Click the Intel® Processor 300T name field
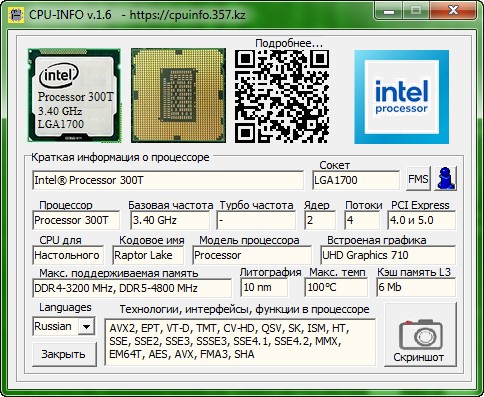Screen dimensions: 484x397 point(168,180)
